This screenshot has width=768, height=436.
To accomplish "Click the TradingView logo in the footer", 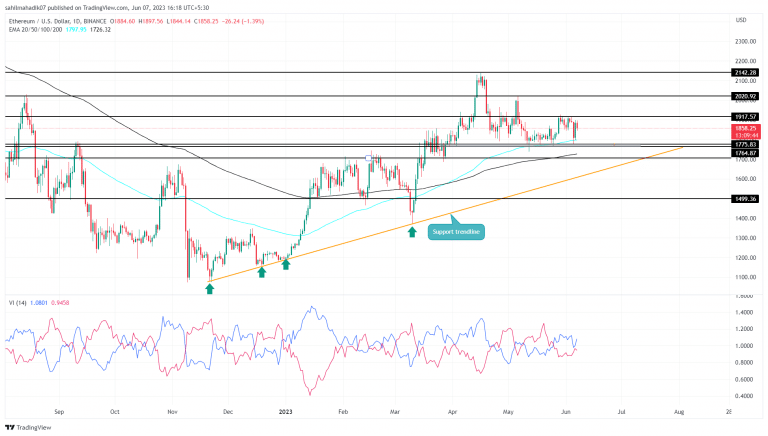I will click(32, 426).
